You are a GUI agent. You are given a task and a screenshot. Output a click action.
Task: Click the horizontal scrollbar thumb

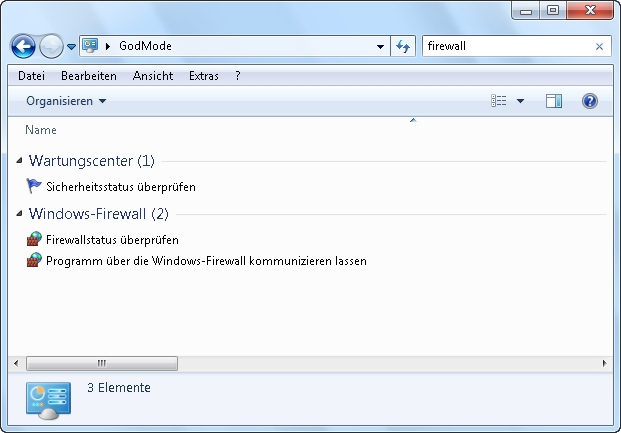[x=100, y=363]
